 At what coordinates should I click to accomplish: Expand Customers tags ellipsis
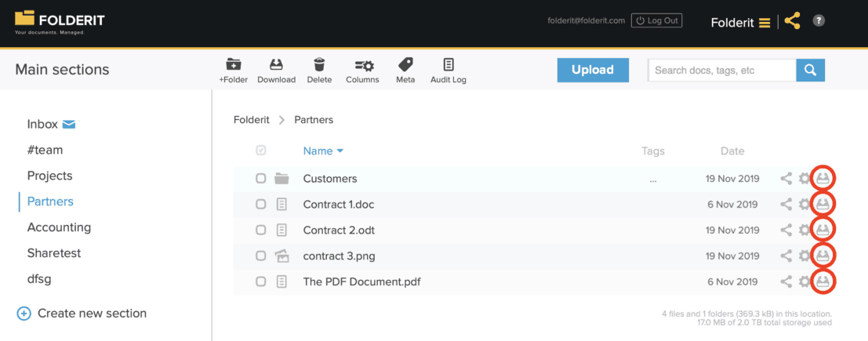coord(653,180)
